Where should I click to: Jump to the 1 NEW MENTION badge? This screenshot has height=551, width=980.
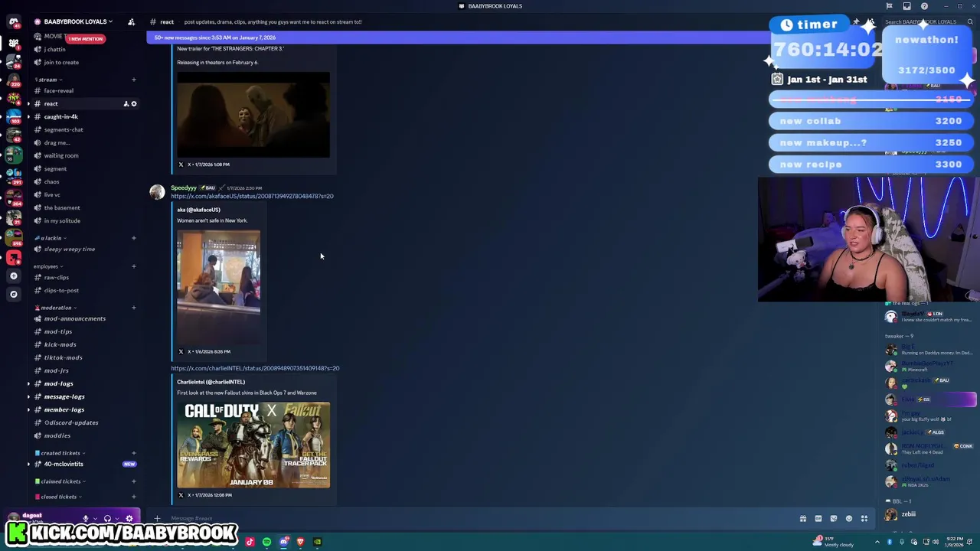pos(85,39)
